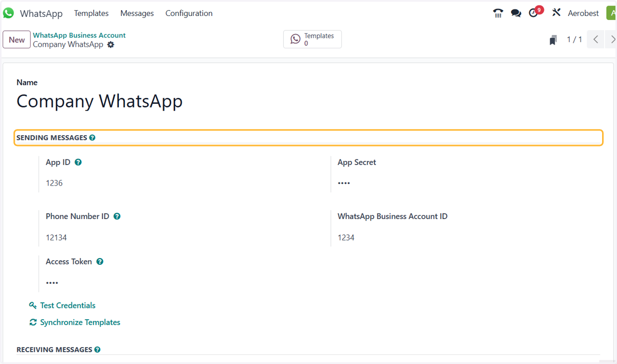Click the New button
Screen dimensions: 617x364
tap(16, 40)
